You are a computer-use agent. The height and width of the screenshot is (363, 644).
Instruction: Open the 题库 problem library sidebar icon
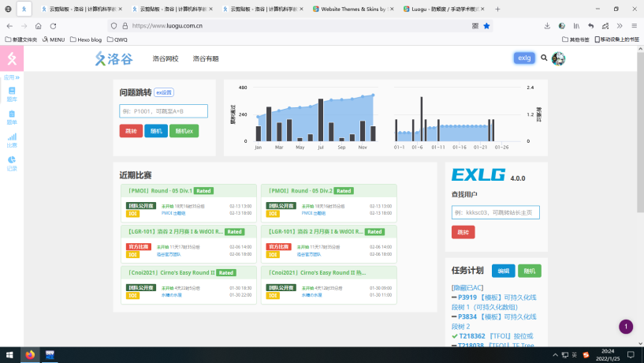click(12, 94)
